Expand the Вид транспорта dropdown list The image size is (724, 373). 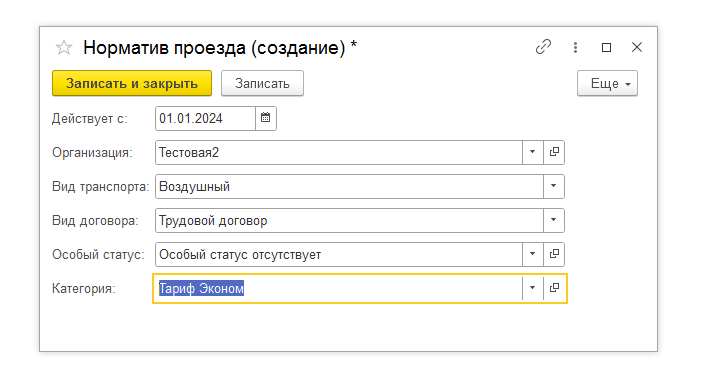[554, 186]
